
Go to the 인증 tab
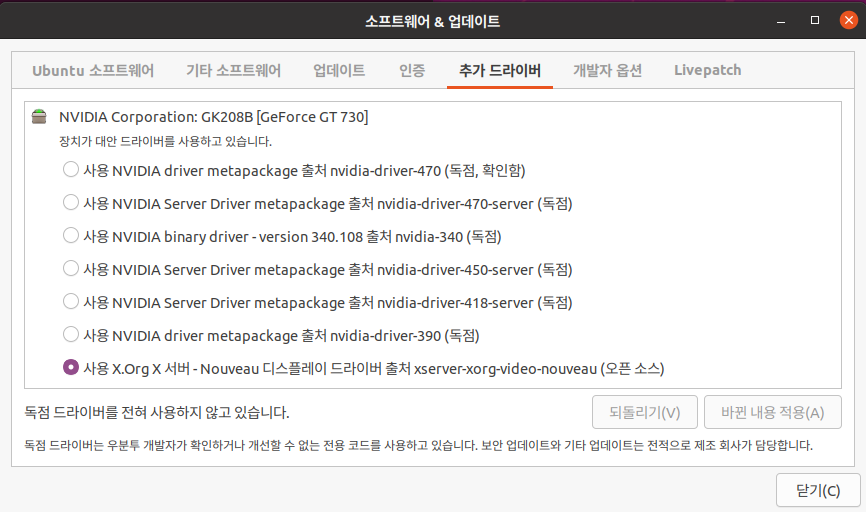click(x=412, y=71)
